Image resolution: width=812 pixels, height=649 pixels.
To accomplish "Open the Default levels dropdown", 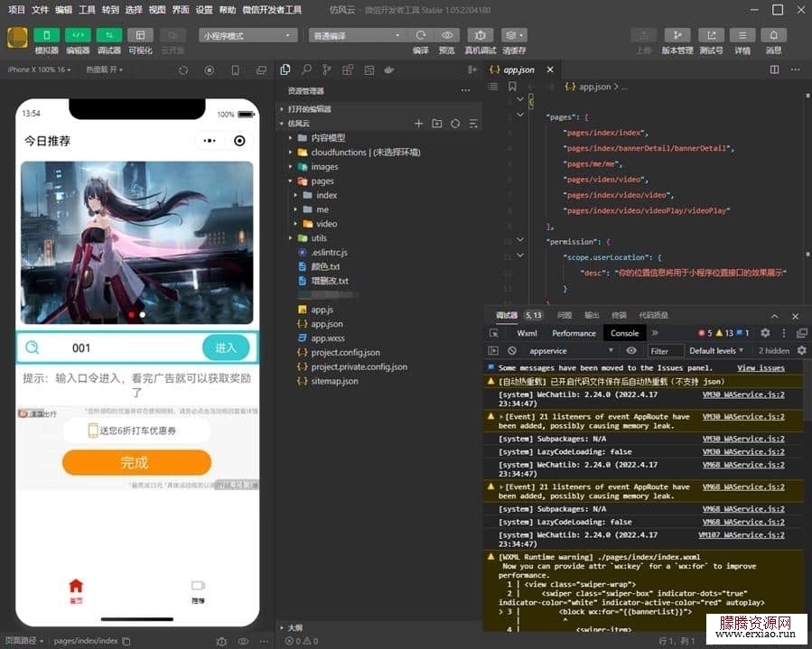I will point(716,350).
